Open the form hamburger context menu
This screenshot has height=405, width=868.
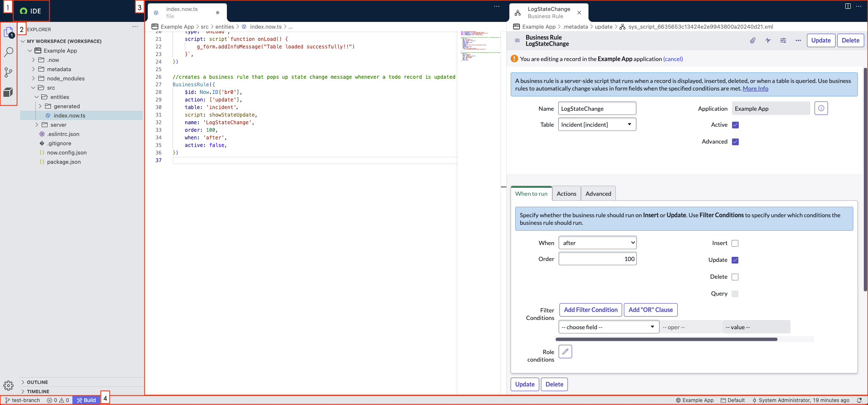click(x=517, y=40)
